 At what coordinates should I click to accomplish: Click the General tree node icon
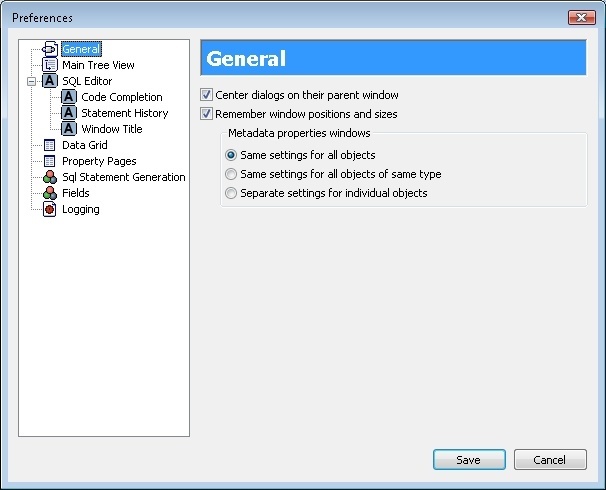pos(49,49)
